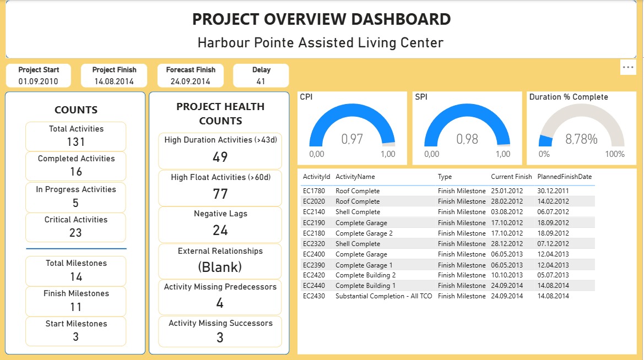
Task: Click the Project Start date card
Action: [38, 75]
